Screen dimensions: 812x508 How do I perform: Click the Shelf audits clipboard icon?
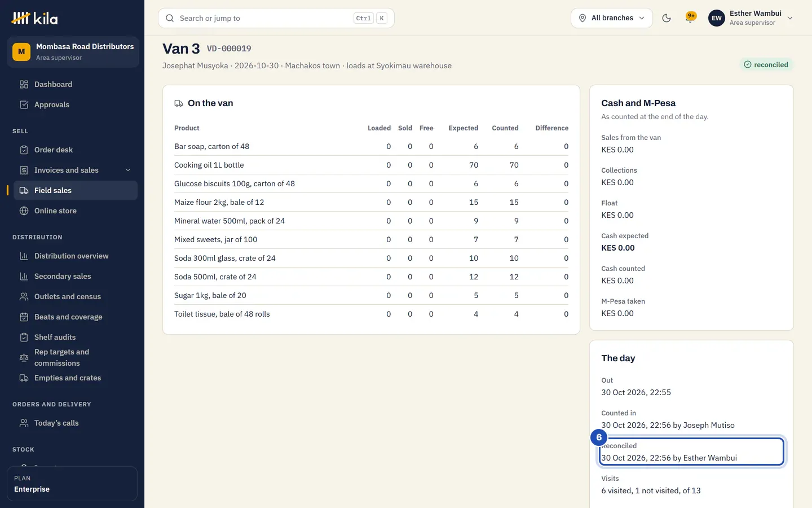[24, 338]
